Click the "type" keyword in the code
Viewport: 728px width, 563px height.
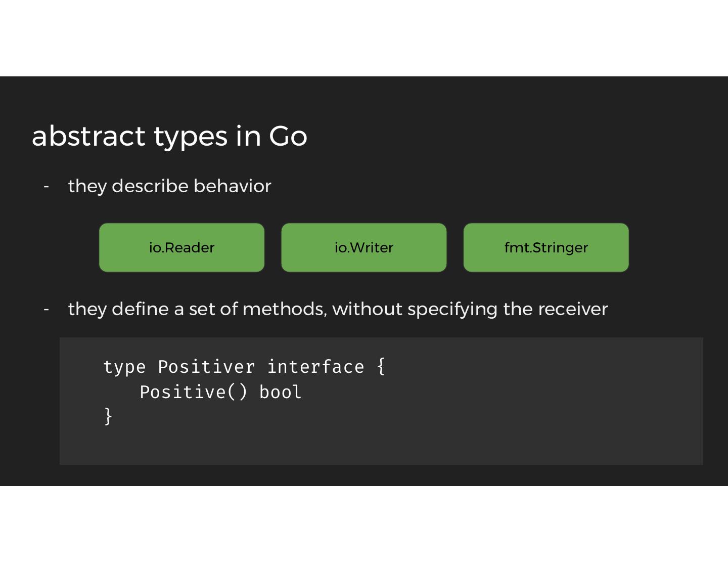[x=124, y=367]
